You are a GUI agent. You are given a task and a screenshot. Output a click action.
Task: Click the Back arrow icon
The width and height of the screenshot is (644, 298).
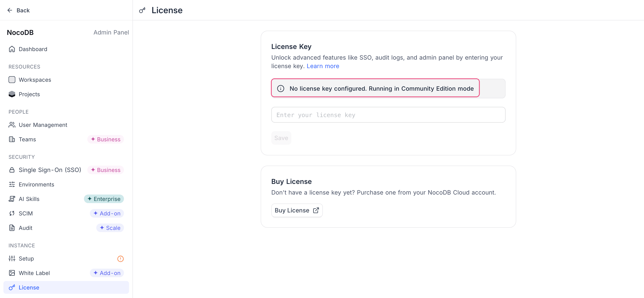pyautogui.click(x=10, y=10)
